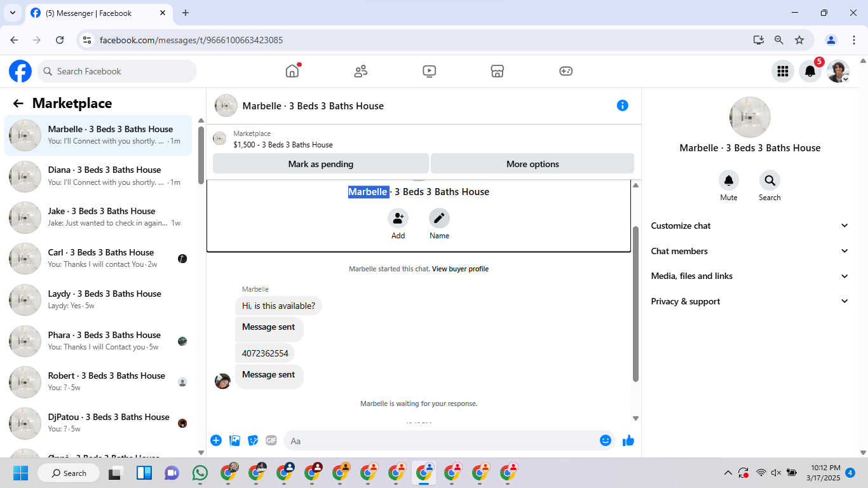Open the notifications bell with badge
Image resolution: width=868 pixels, height=488 pixels.
pos(810,71)
